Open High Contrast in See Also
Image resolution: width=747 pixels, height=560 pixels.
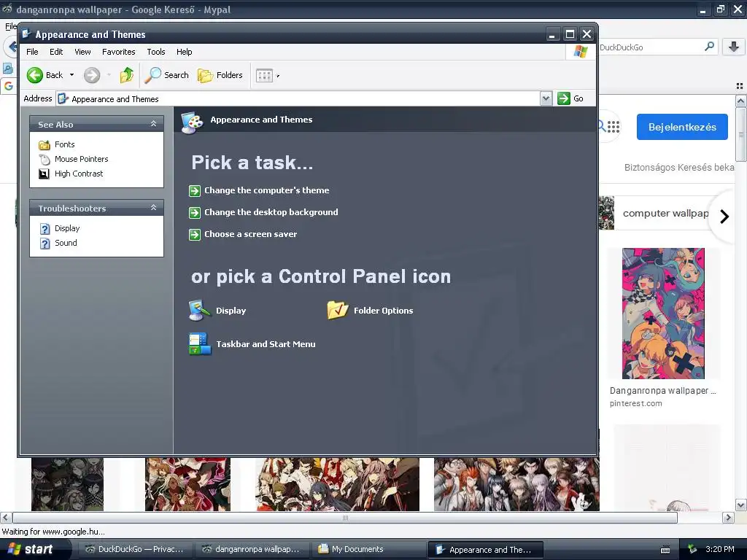pos(79,174)
